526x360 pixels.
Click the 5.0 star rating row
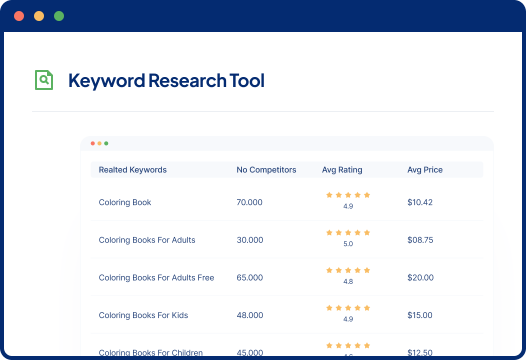[x=348, y=233]
